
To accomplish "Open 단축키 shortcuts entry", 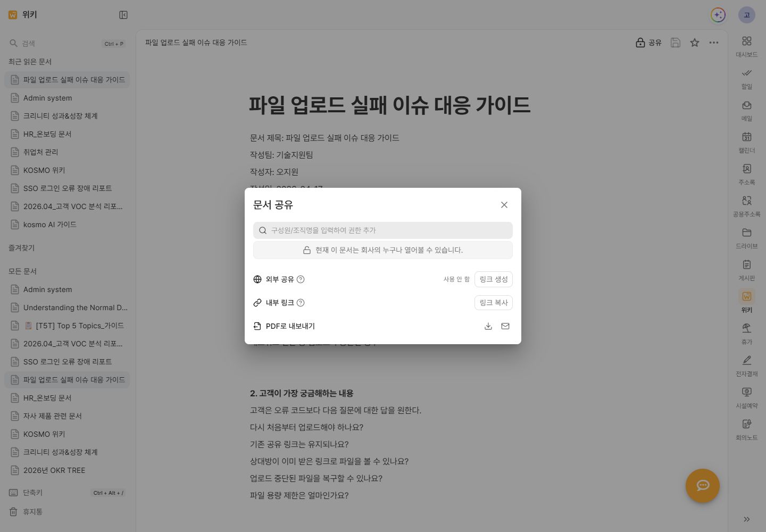I will [67, 493].
